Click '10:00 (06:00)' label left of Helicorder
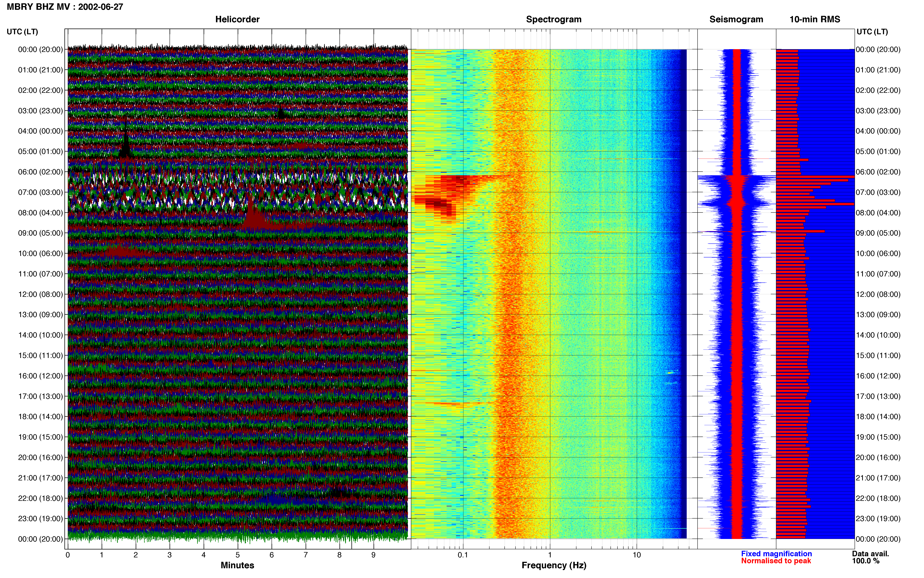The width and height of the screenshot is (924, 578). pyautogui.click(x=41, y=253)
